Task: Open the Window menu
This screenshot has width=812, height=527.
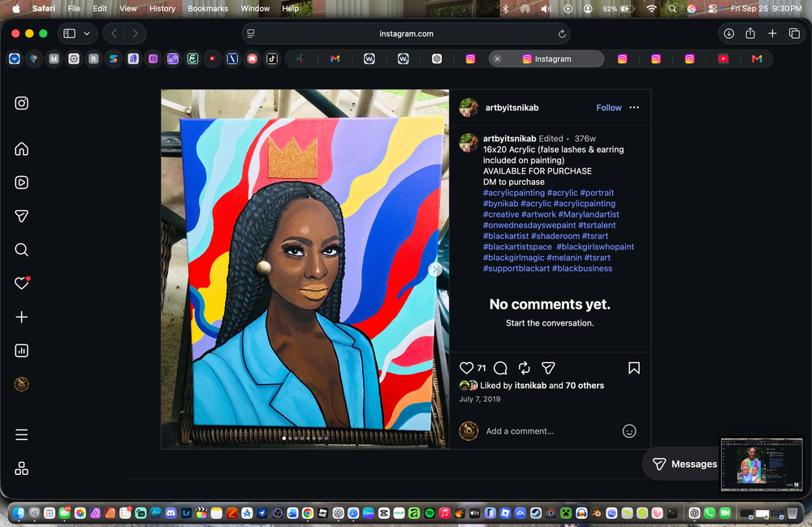Action: pyautogui.click(x=255, y=8)
